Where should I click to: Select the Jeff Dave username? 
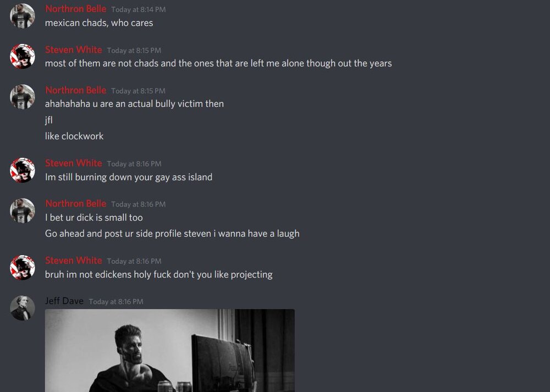click(x=64, y=301)
